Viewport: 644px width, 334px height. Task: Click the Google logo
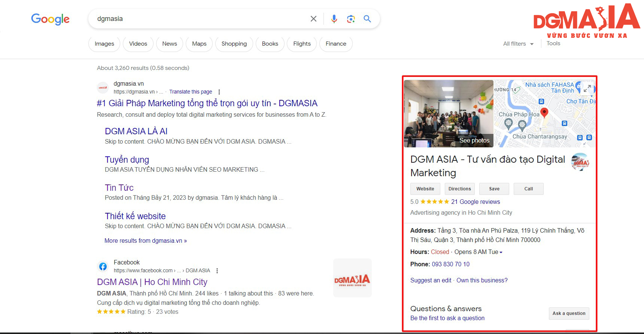pyautogui.click(x=50, y=19)
